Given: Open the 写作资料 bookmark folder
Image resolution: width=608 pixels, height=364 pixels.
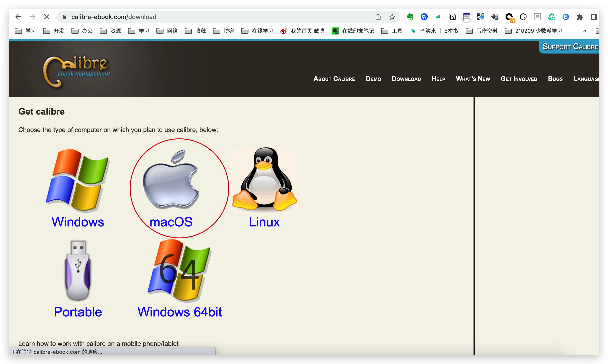Looking at the screenshot, I should (x=481, y=31).
